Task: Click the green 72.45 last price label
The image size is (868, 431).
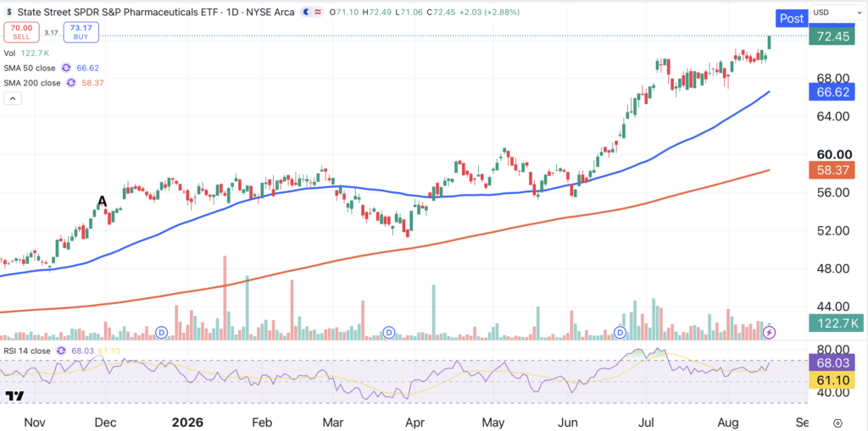Action: pyautogui.click(x=832, y=37)
